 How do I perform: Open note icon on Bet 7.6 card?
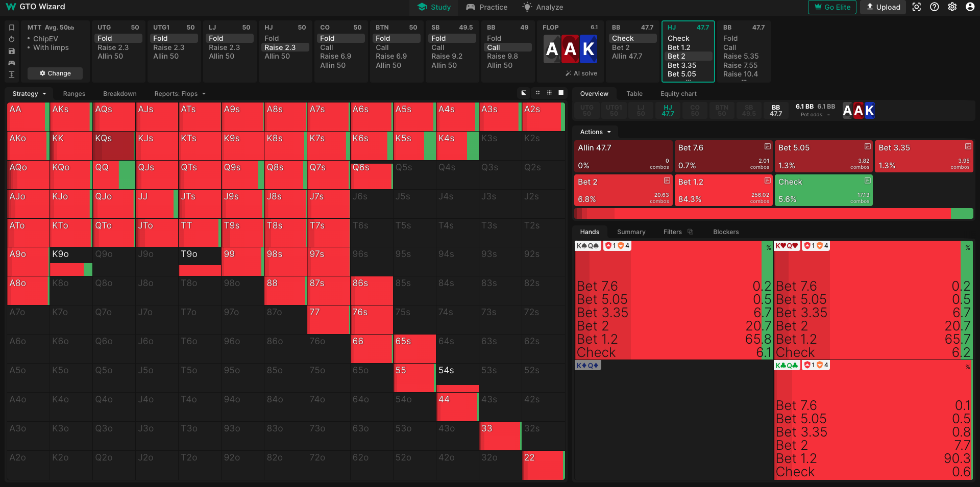[x=767, y=146]
